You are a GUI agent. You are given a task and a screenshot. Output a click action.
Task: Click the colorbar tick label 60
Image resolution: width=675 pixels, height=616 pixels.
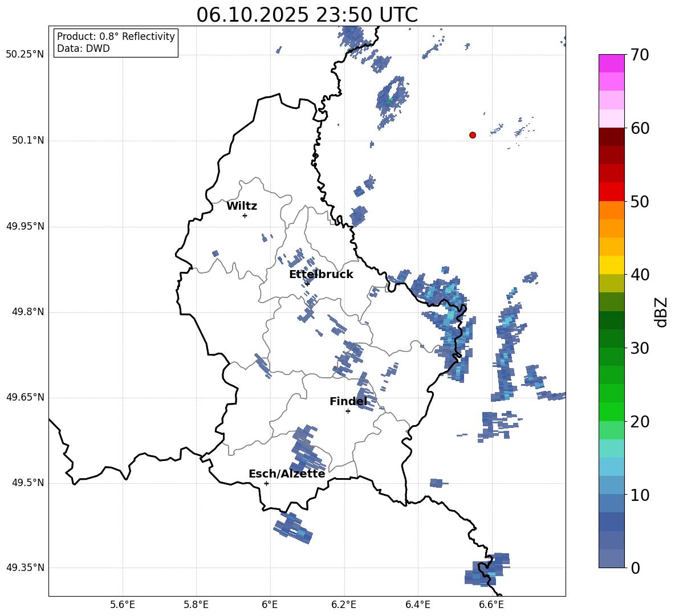[640, 128]
